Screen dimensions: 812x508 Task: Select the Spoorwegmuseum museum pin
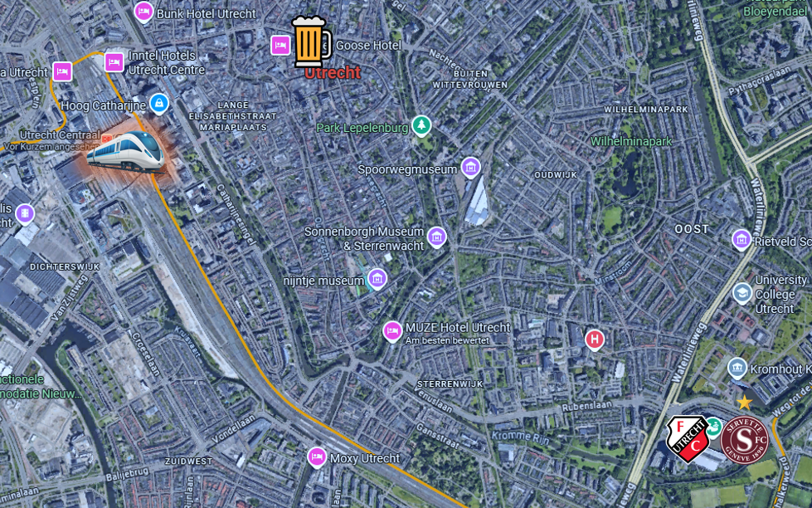(470, 168)
